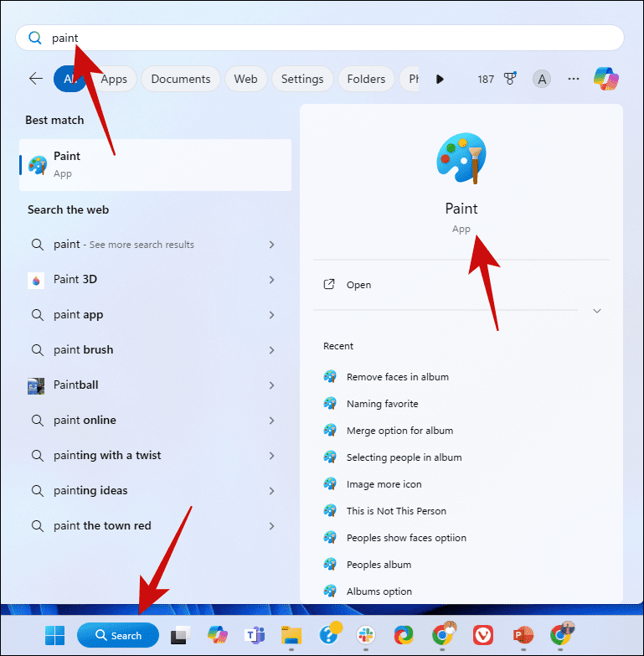Click Open to launch Paint
Screen dimensions: 644x656
[358, 285]
